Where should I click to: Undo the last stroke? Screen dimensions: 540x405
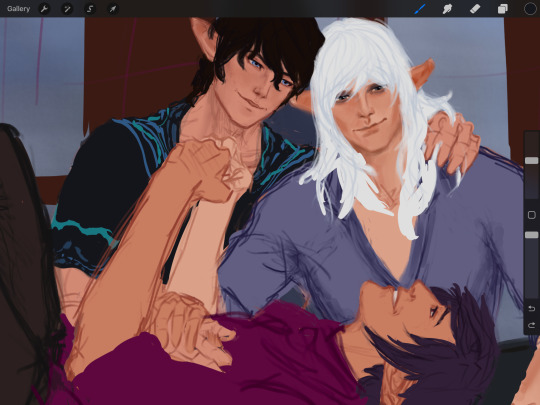tap(531, 308)
